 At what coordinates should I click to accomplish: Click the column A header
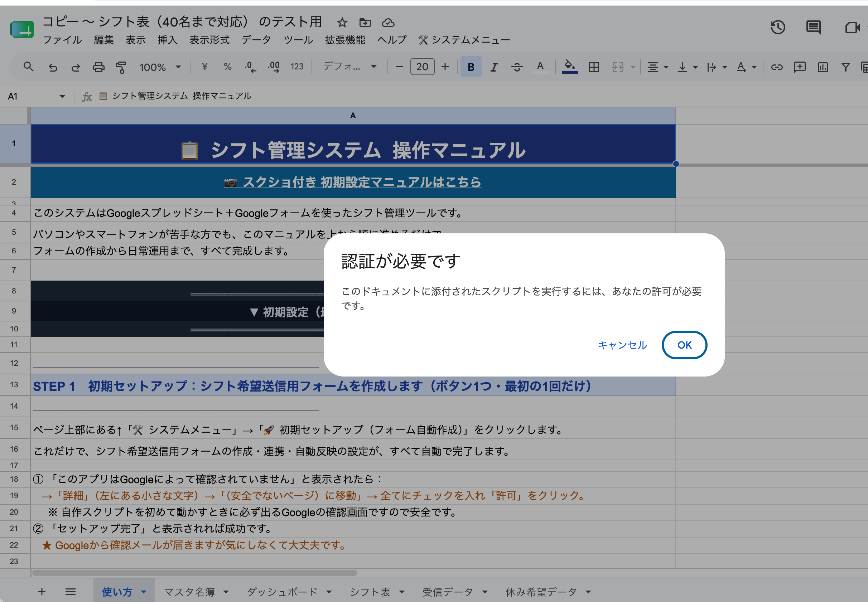point(353,115)
